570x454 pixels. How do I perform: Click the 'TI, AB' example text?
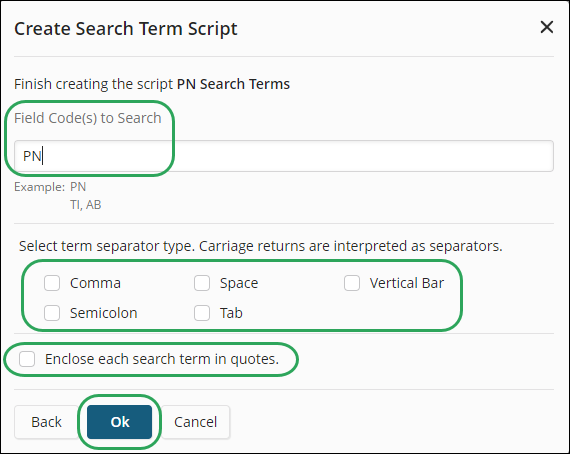85,205
